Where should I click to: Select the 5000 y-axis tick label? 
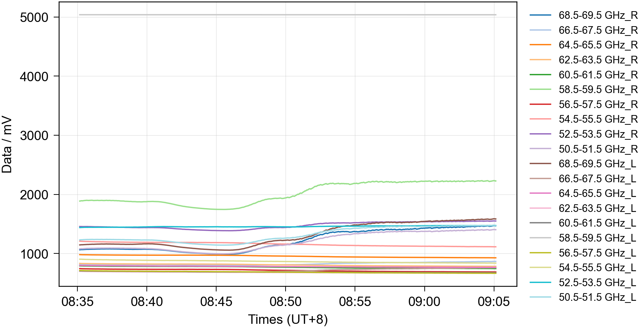tap(34, 17)
